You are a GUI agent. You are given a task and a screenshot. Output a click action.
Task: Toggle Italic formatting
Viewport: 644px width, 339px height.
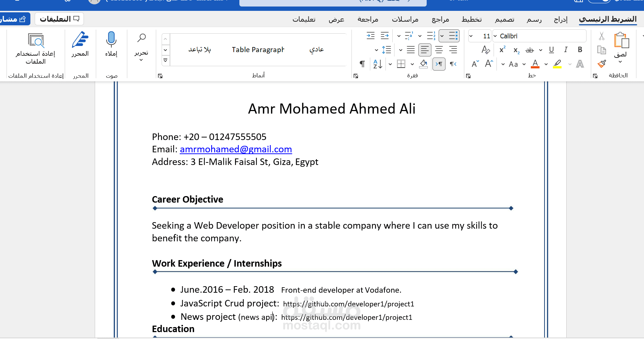pyautogui.click(x=566, y=50)
